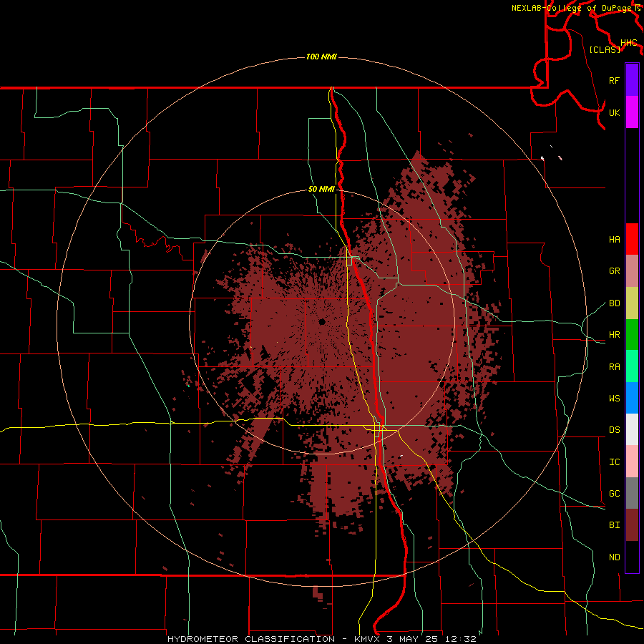Click the BI dark-red legend swatch
This screenshot has height=644, width=644.
click(x=632, y=525)
